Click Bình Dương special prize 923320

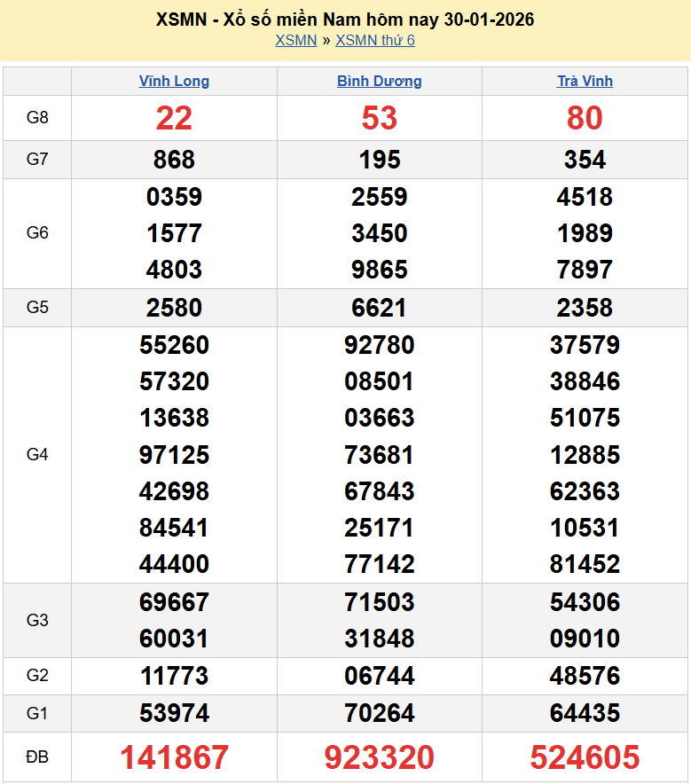coord(379,757)
